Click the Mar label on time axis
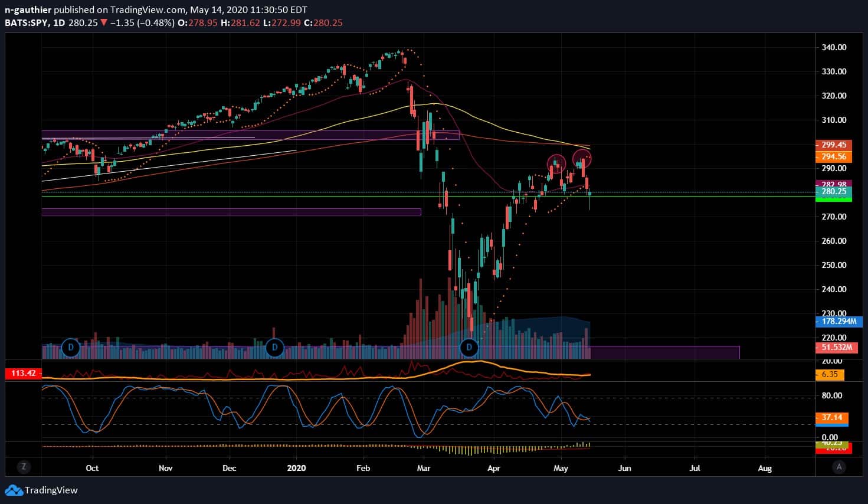This screenshot has width=868, height=504. click(423, 469)
